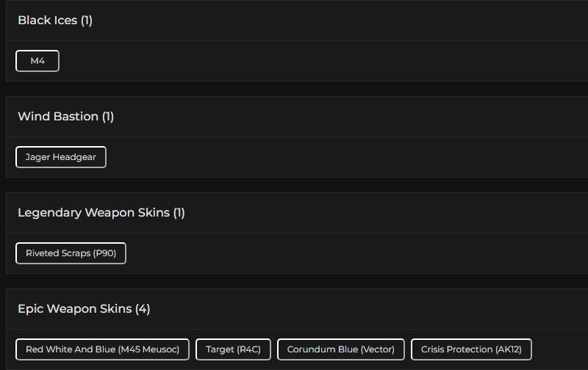Click the Wind Bastion item count (1)

tap(108, 117)
